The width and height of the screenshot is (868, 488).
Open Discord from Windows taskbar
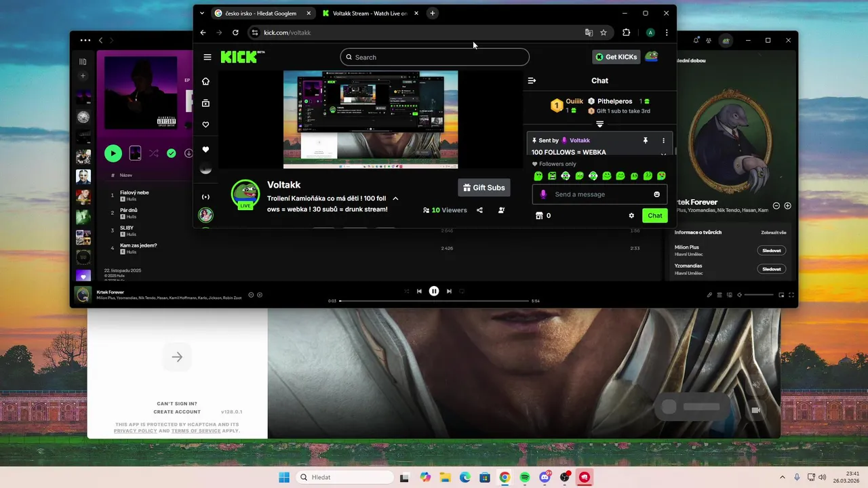coord(545,477)
